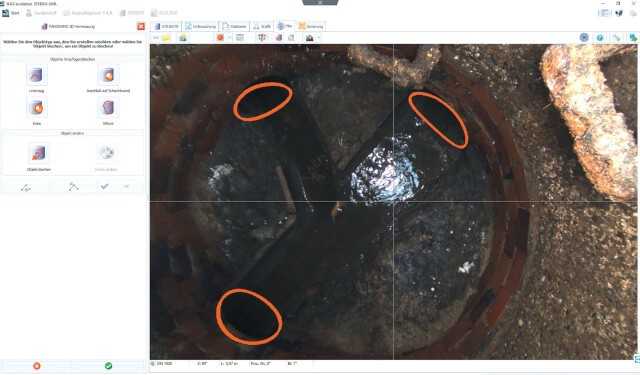Click the grey copy-like icon in the viewer toolbar

coord(291,38)
